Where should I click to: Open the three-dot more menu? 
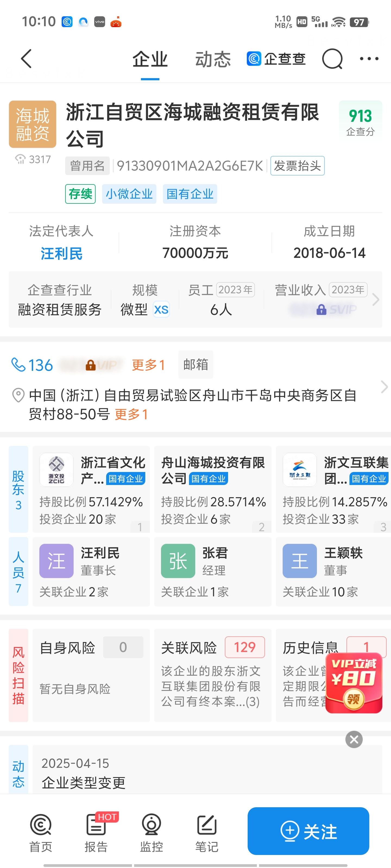[x=369, y=59]
